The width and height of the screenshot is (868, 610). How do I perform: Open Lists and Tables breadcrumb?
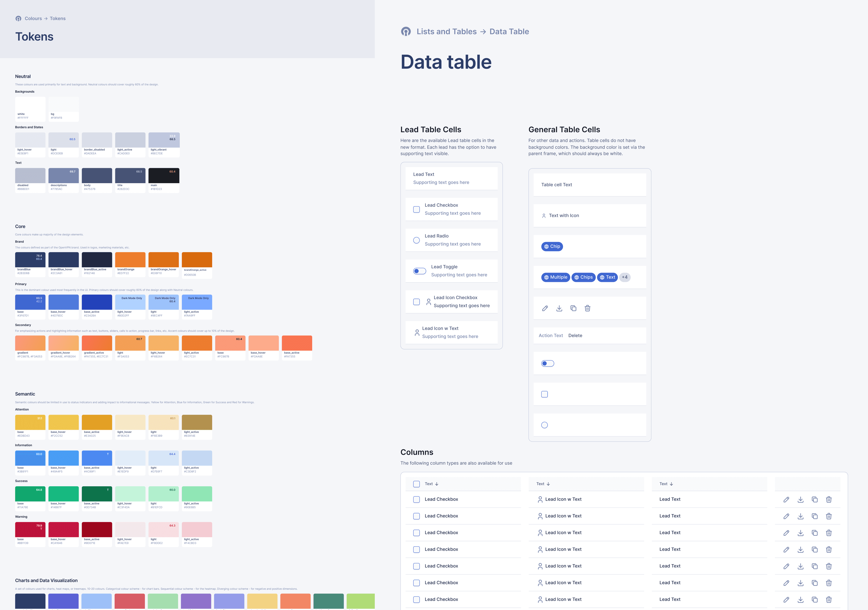pos(446,32)
